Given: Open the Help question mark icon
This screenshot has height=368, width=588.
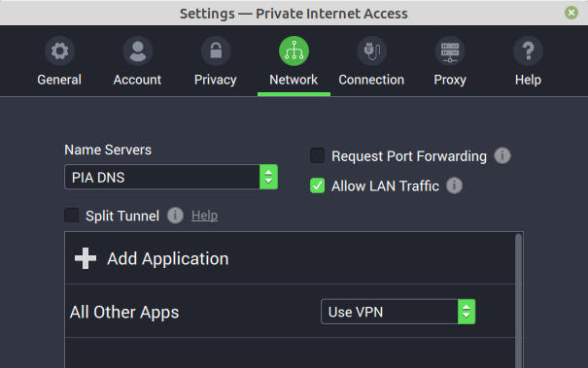Looking at the screenshot, I should (x=528, y=50).
